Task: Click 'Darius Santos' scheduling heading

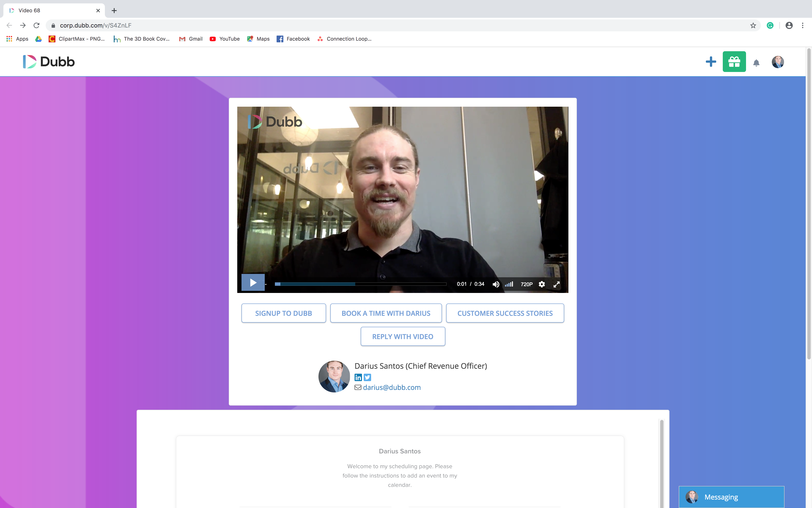Action: 400,451
